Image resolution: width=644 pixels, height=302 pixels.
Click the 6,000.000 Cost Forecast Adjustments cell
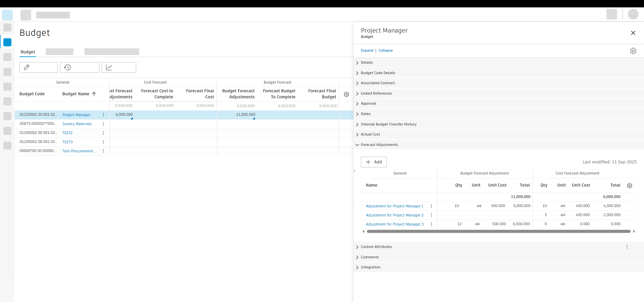[124, 115]
